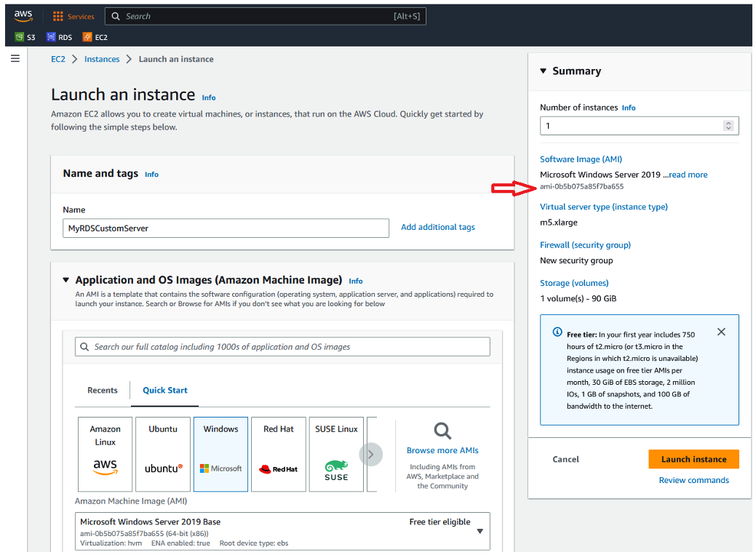The image size is (756, 555).
Task: Switch to the Quick Start tab
Action: (165, 390)
